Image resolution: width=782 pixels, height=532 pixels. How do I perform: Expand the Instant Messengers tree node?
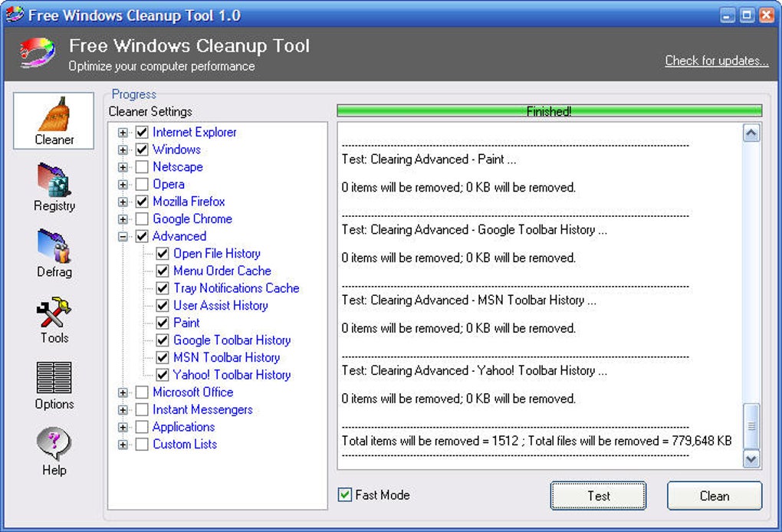(x=123, y=410)
